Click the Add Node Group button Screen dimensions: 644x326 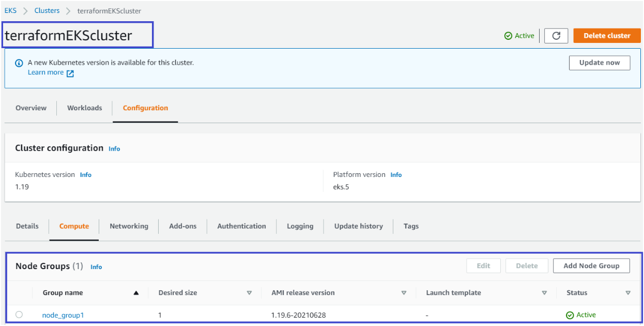(x=591, y=266)
